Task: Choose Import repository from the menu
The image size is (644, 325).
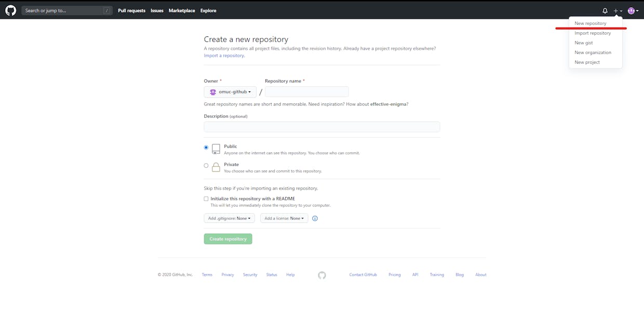Action: click(593, 33)
